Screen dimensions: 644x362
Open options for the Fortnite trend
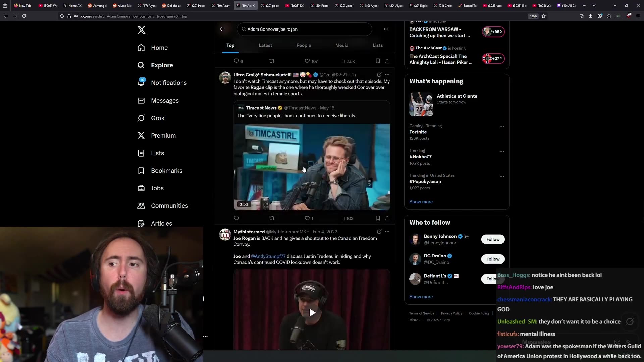pyautogui.click(x=501, y=127)
